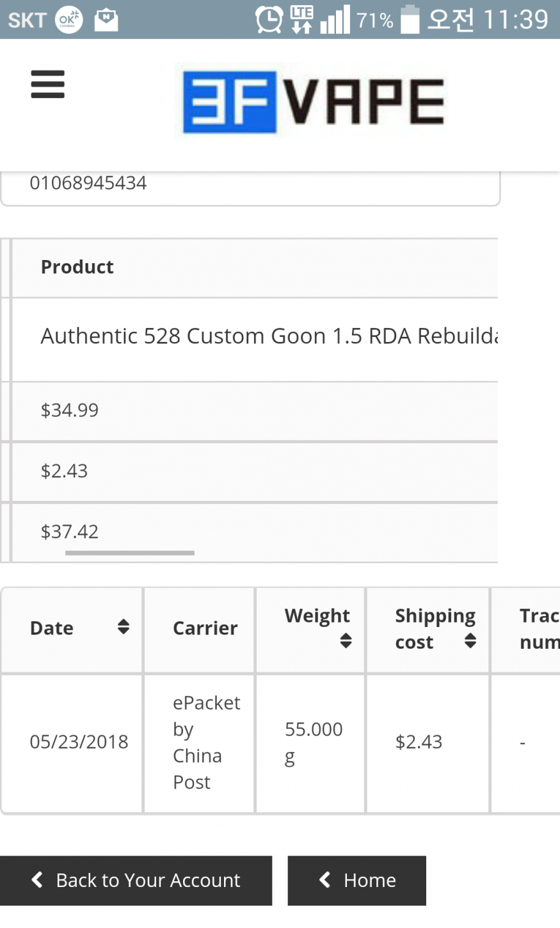560x928 pixels.
Task: Open Authentic 528 Custom Goon product link
Action: coord(269,336)
